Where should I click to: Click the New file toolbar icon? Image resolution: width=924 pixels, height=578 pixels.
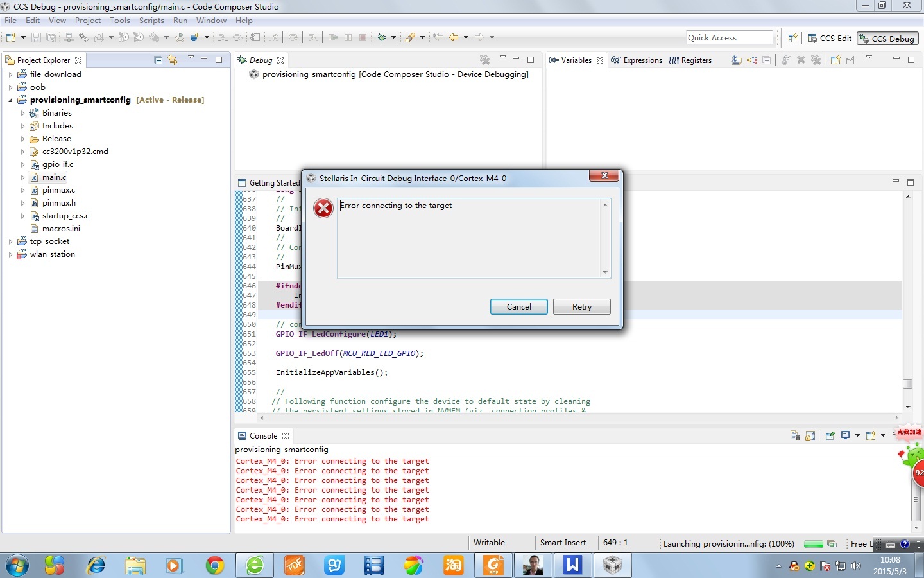[10, 37]
